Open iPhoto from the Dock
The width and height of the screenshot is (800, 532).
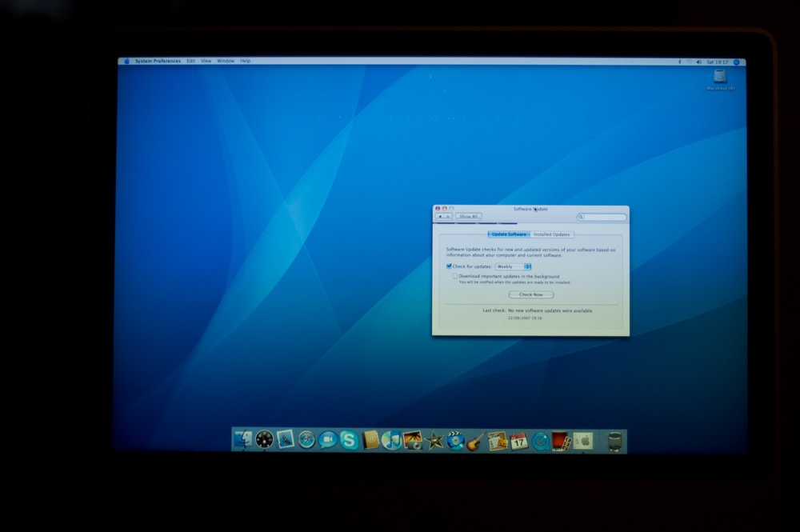(x=412, y=440)
